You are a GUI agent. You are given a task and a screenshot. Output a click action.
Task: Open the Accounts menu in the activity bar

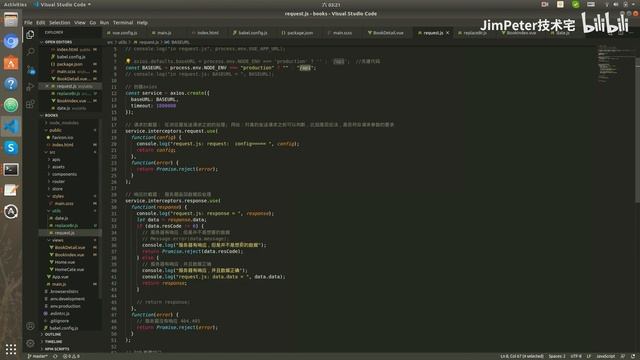point(30,326)
